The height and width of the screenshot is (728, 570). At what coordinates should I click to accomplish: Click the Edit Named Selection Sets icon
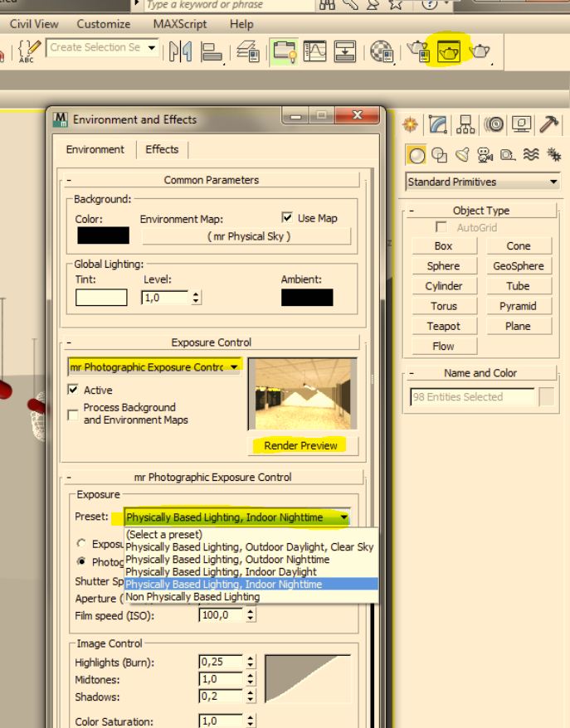click(27, 51)
